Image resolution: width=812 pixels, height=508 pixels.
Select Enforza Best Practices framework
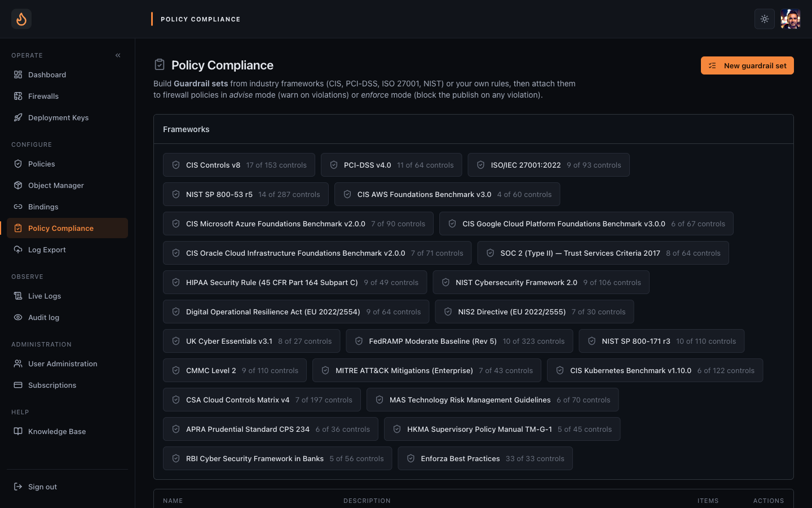485,458
